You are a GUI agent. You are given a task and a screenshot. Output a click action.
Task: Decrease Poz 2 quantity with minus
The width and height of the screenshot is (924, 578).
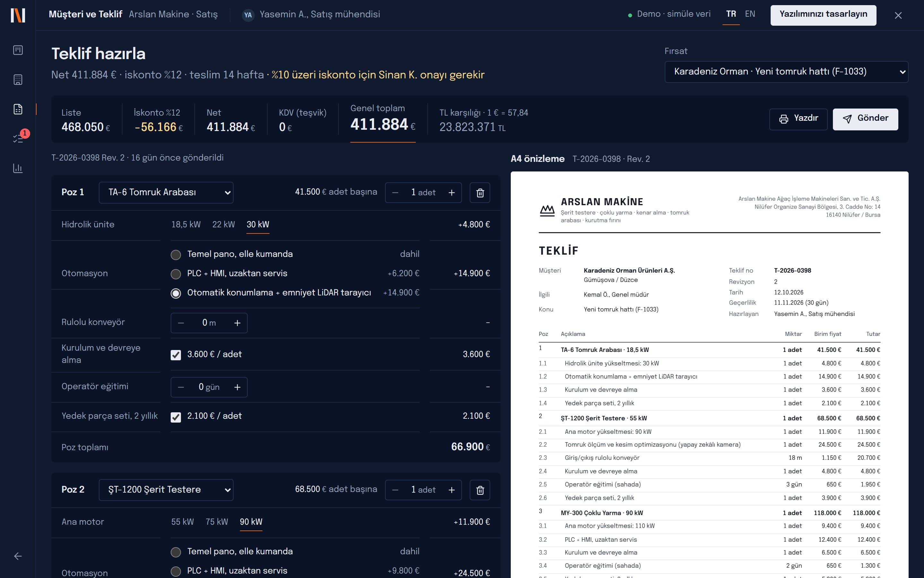[395, 490]
